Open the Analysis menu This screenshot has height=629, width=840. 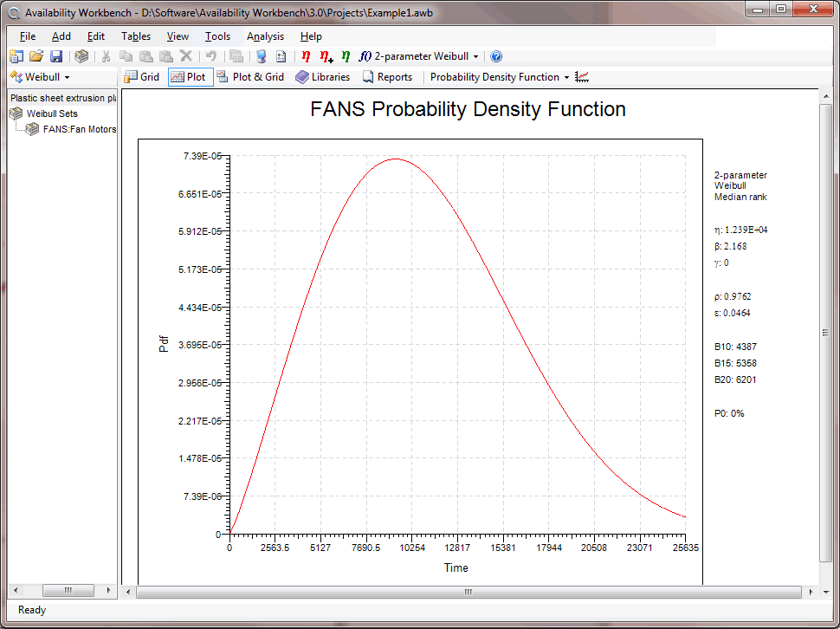pyautogui.click(x=265, y=36)
